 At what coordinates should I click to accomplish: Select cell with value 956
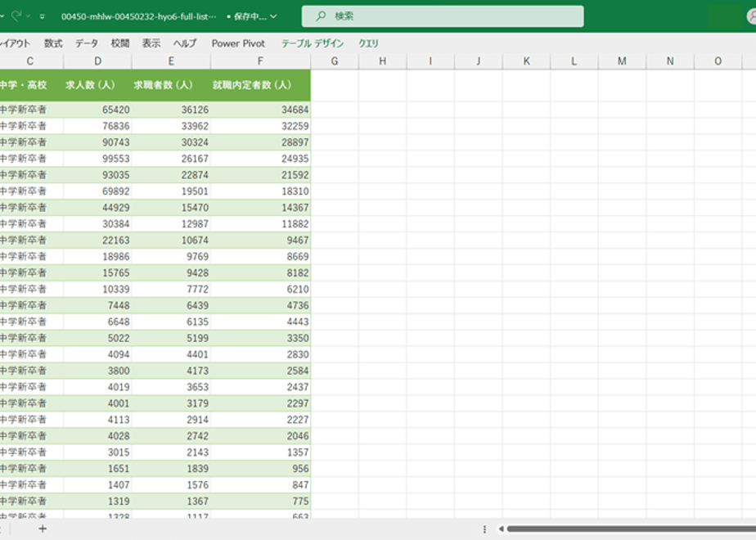coord(260,469)
